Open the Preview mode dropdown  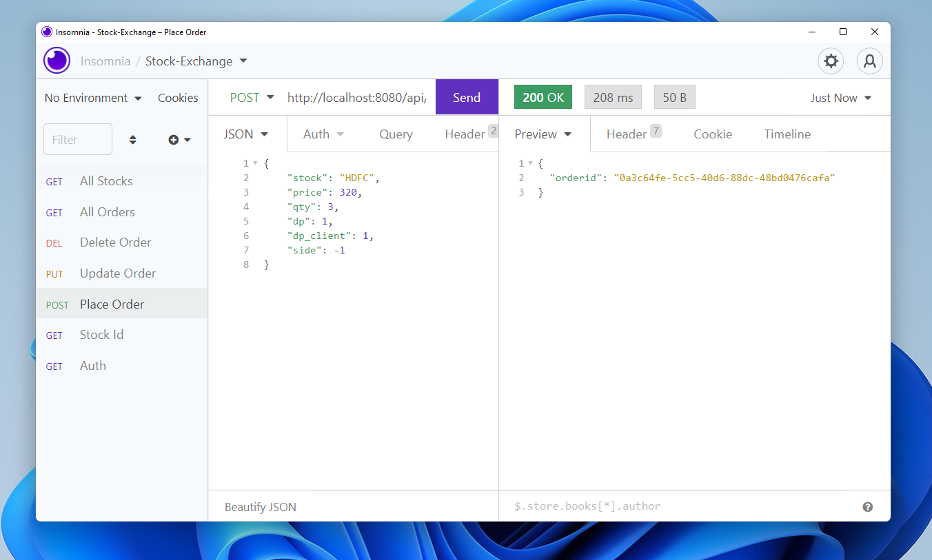[543, 134]
